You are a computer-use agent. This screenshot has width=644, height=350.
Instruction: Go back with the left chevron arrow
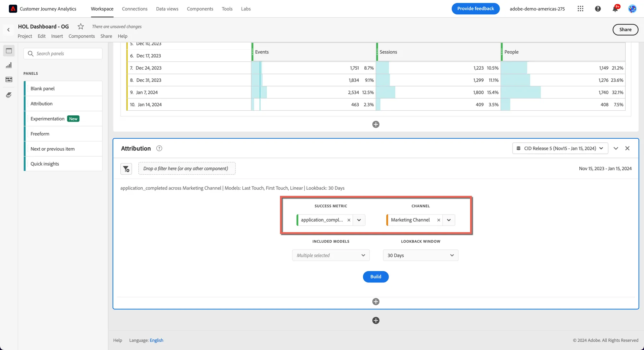pyautogui.click(x=9, y=30)
